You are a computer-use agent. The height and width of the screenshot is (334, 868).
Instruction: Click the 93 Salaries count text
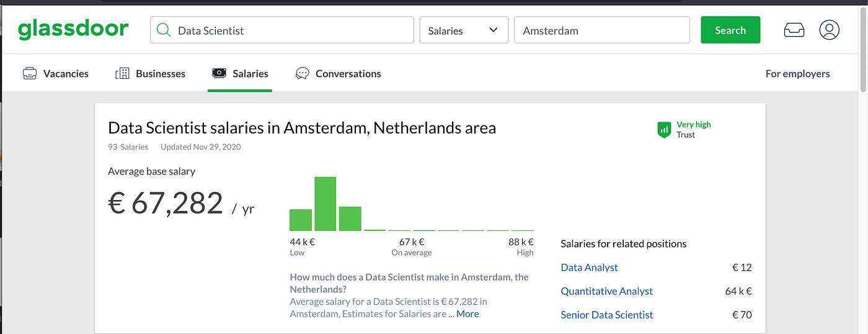tap(128, 147)
